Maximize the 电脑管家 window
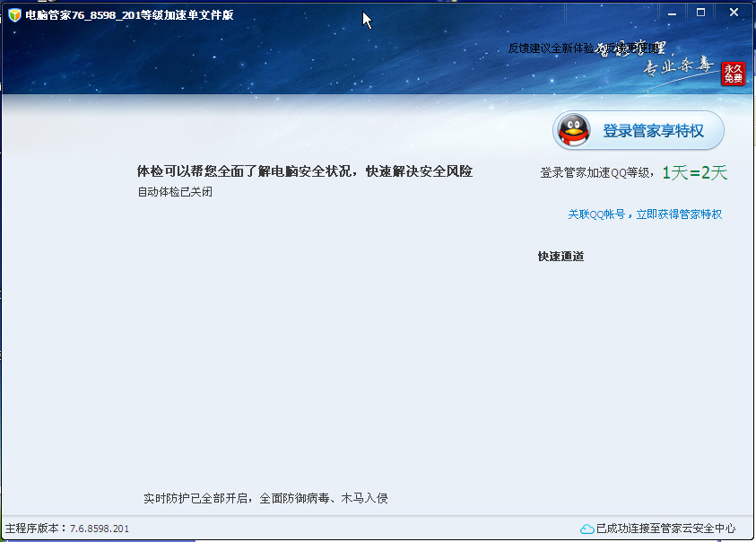756x542 pixels. 701,13
